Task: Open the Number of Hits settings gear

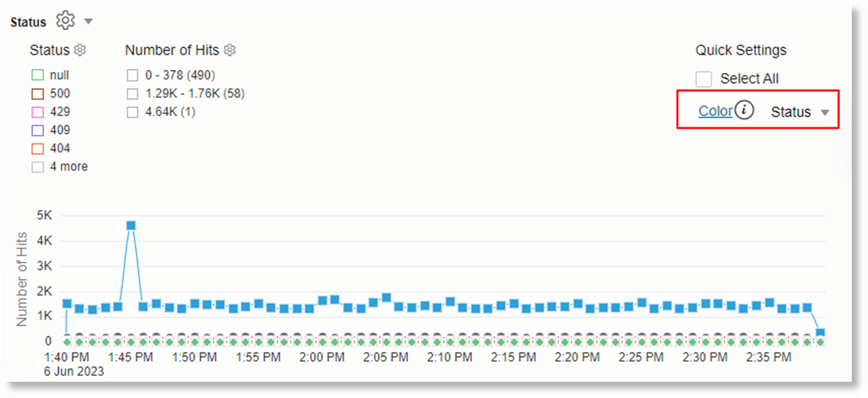Action: click(230, 49)
